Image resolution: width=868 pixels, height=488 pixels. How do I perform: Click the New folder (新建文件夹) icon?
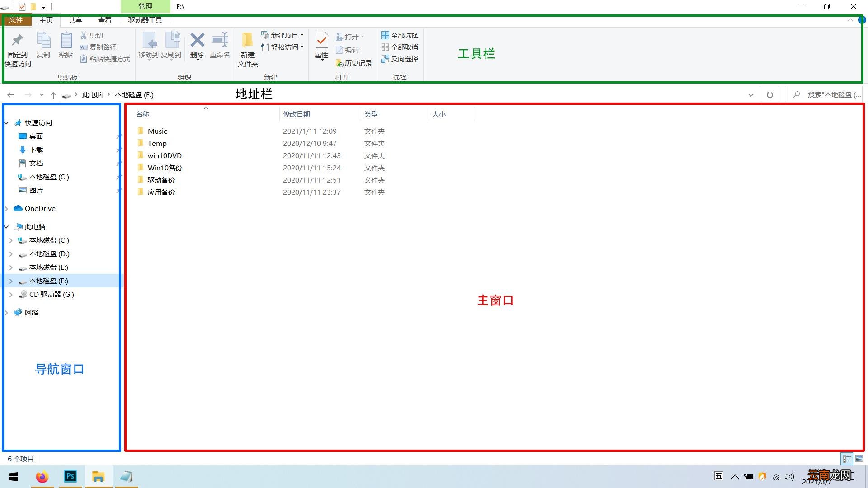[x=247, y=40]
